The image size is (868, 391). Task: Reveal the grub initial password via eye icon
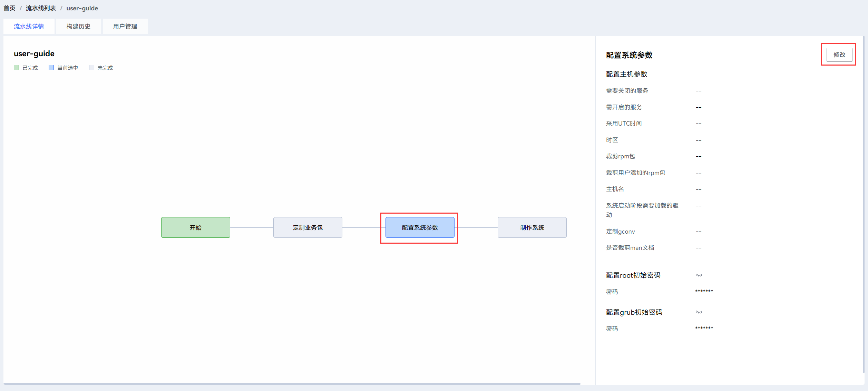coord(699,312)
